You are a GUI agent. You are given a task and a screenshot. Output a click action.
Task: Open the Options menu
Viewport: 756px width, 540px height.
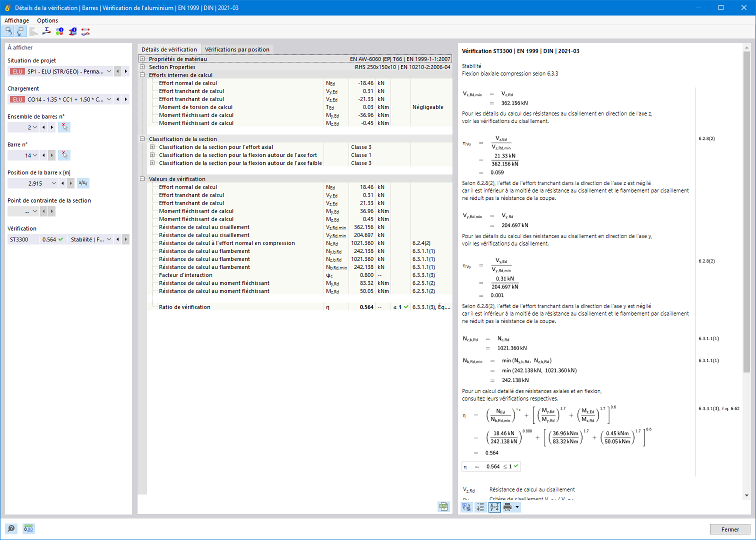pos(47,20)
